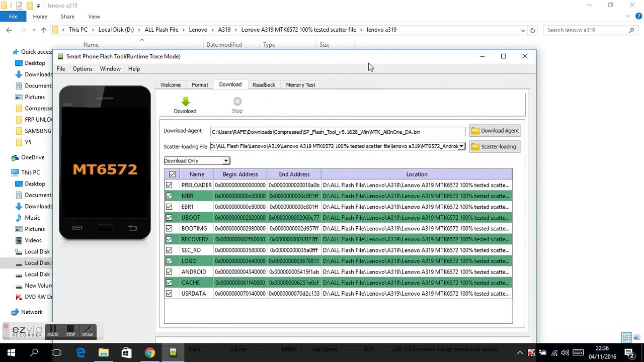This screenshot has width=644, height=362.
Task: Click the Search lenovo a319 box
Action: click(590, 30)
